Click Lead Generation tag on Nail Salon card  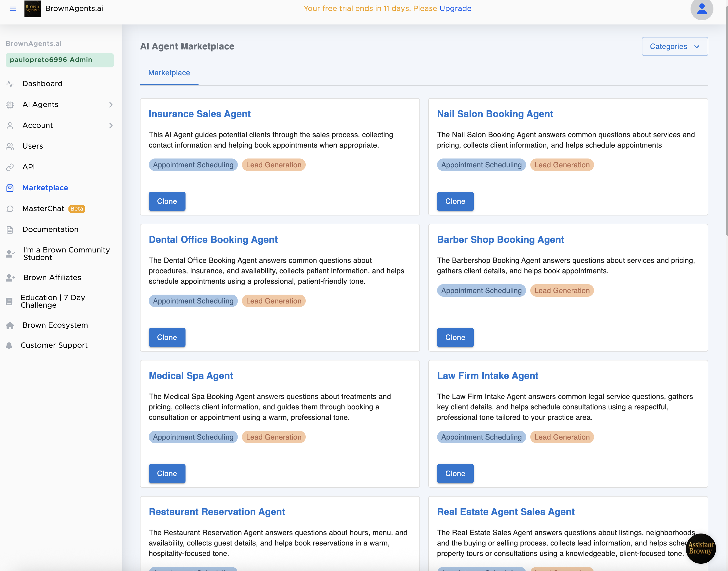click(x=561, y=165)
